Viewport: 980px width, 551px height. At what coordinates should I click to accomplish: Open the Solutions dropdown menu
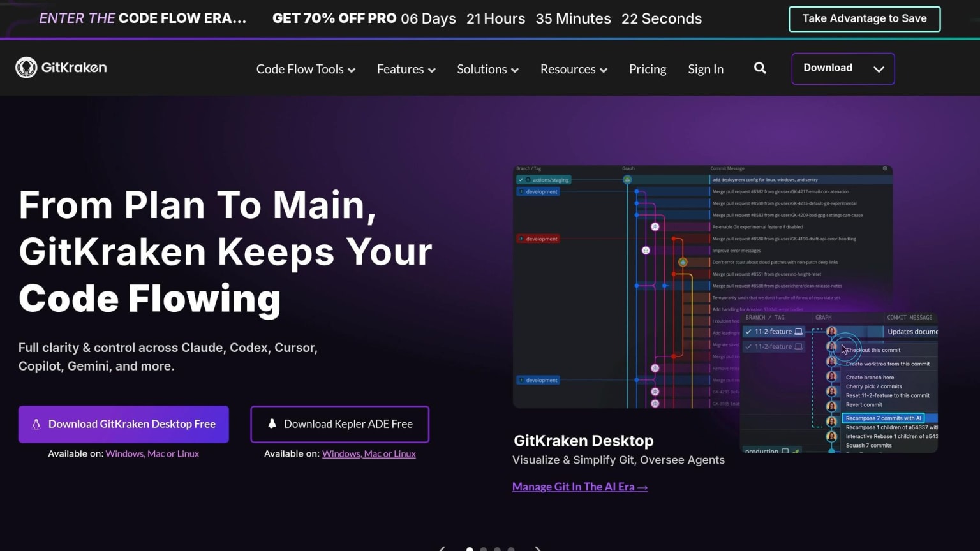pos(487,69)
